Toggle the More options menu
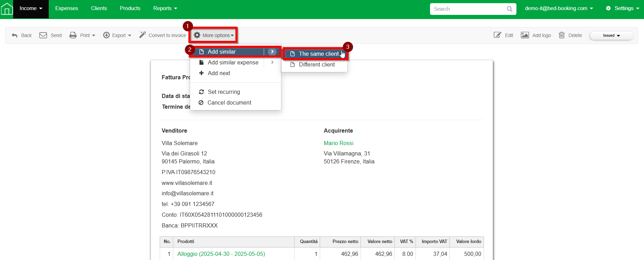The image size is (644, 260). coord(214,35)
